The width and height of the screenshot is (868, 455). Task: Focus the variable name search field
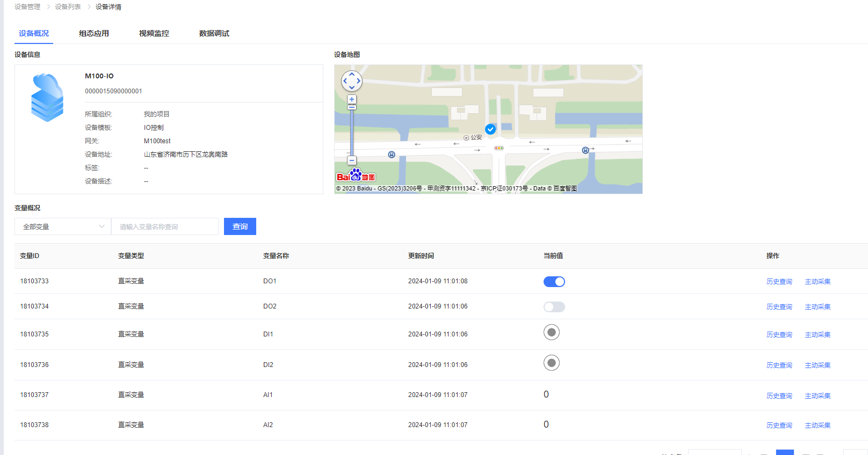tap(165, 226)
